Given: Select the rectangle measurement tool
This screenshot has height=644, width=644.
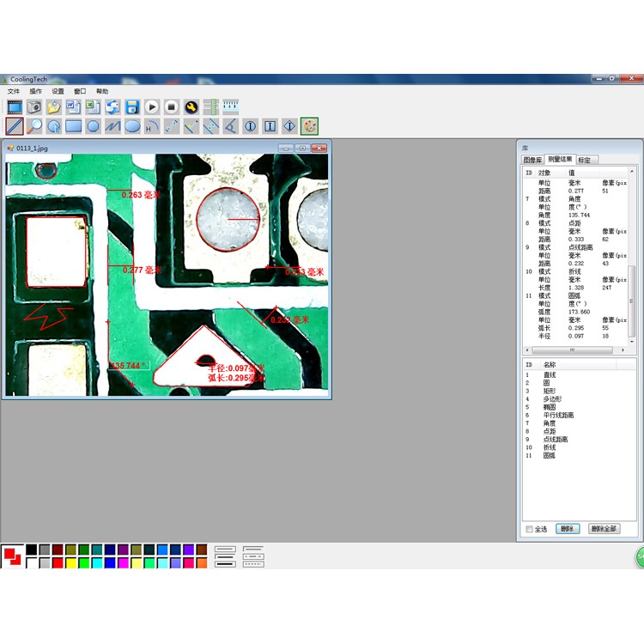Looking at the screenshot, I should 74,126.
